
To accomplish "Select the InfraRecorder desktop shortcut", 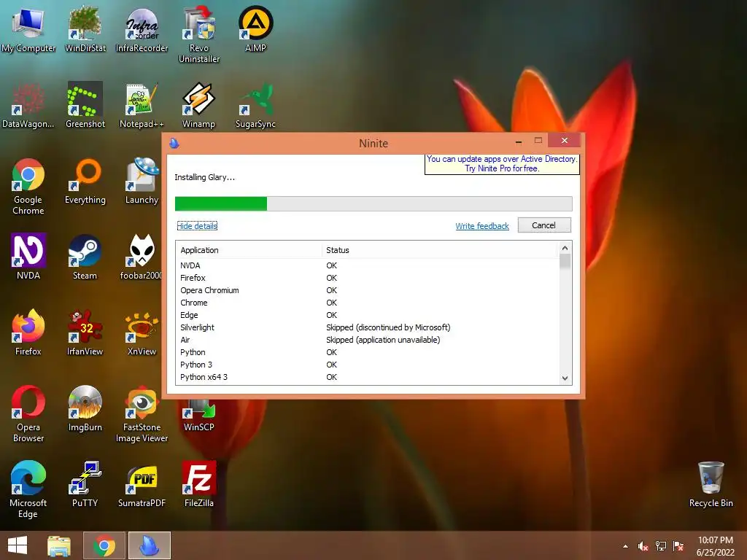I will click(142, 29).
